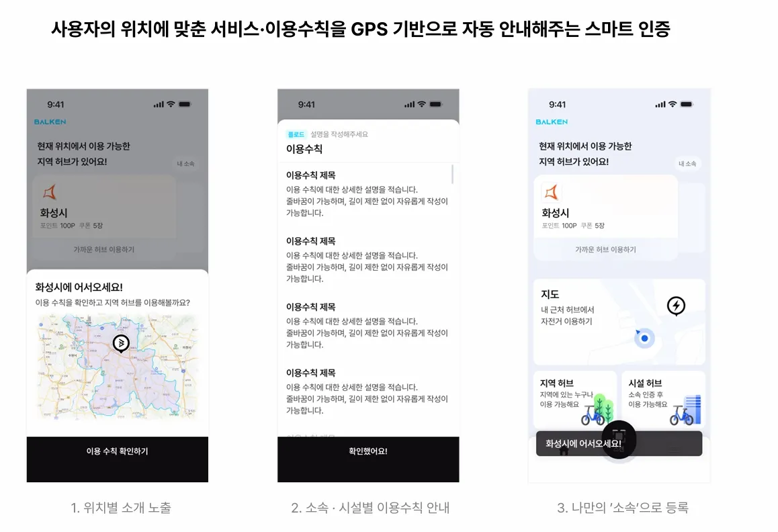Select the 내 소속 pill in right phone
The width and height of the screenshot is (778, 532).
point(687,163)
